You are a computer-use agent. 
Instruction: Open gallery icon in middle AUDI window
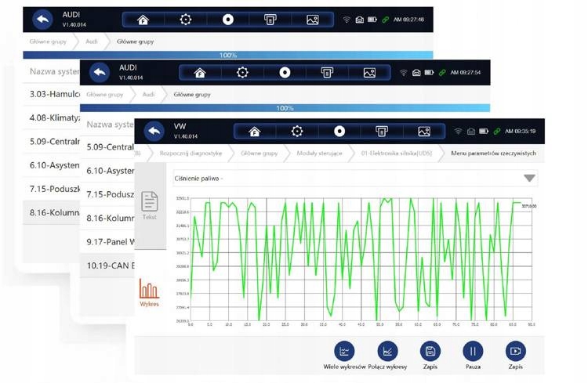[x=369, y=72]
